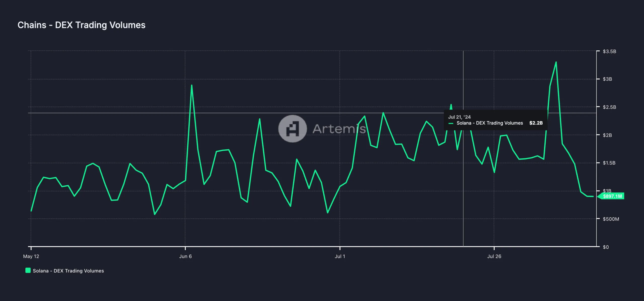Click the $2.2B value in the tooltip
644x301 pixels.
click(536, 123)
